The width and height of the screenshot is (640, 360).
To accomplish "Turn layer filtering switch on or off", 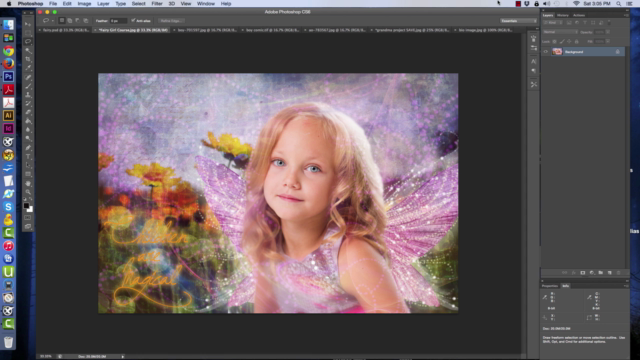I will (x=609, y=23).
